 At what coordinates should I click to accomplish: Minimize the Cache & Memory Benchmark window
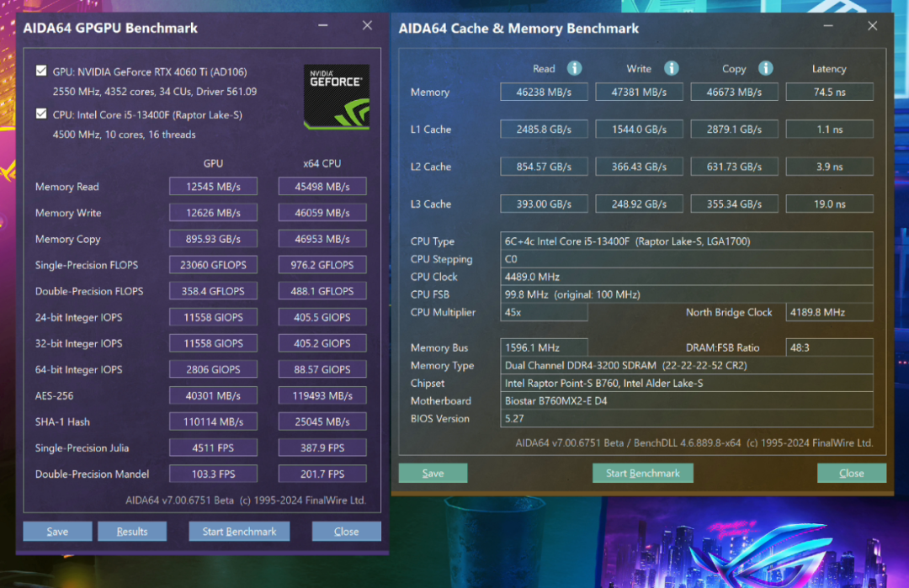(828, 26)
